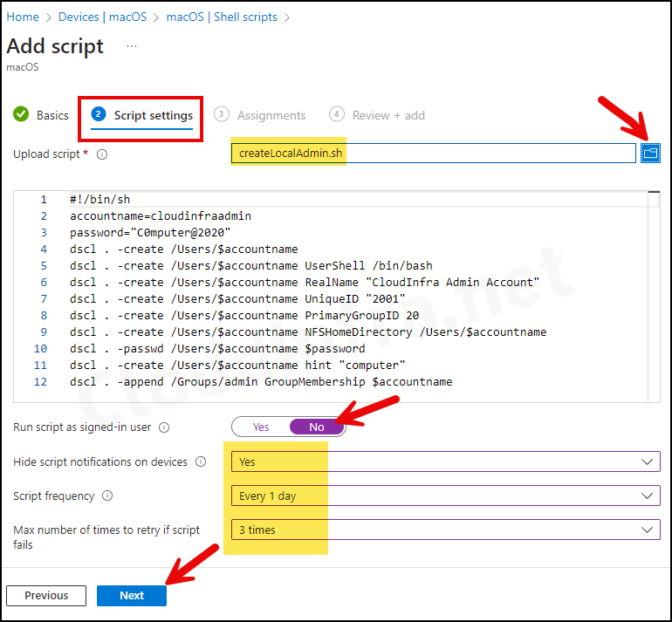
Task: Click info icon beside Run script as signed-in user
Action: [164, 427]
